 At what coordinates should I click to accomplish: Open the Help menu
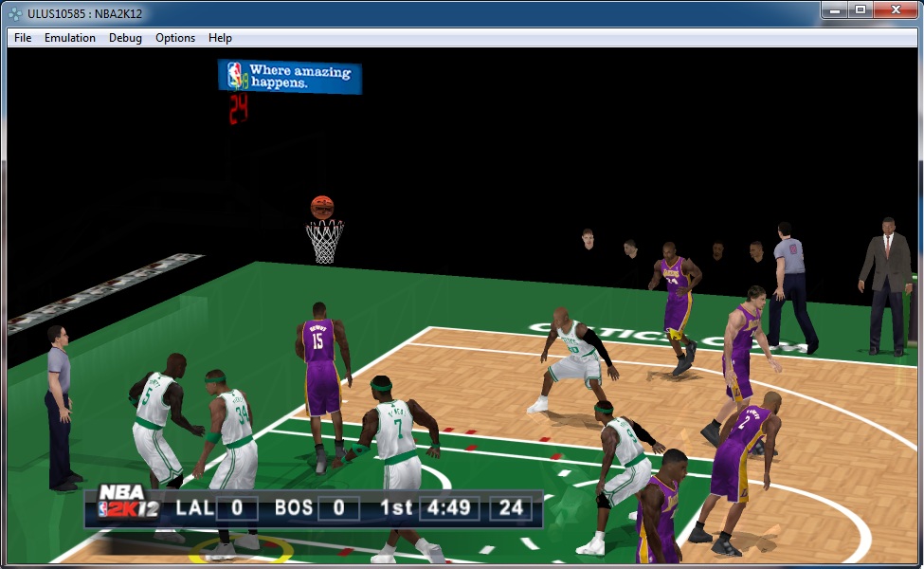(220, 38)
